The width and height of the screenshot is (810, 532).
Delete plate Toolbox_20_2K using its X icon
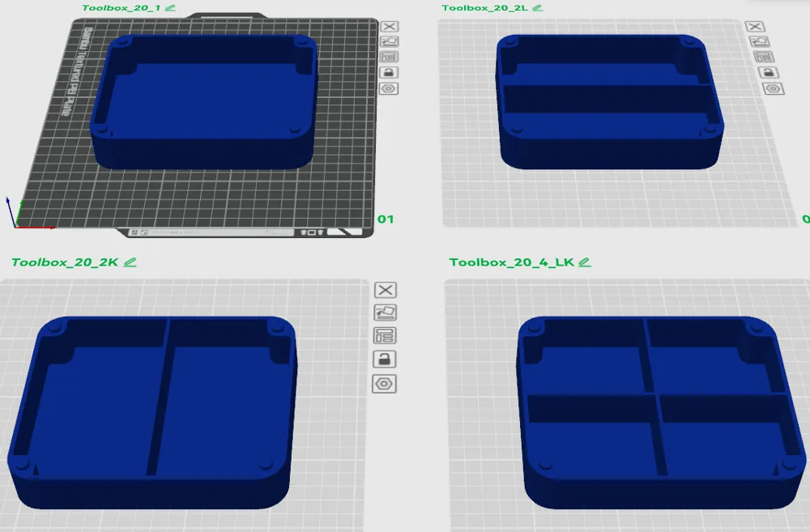coord(386,292)
